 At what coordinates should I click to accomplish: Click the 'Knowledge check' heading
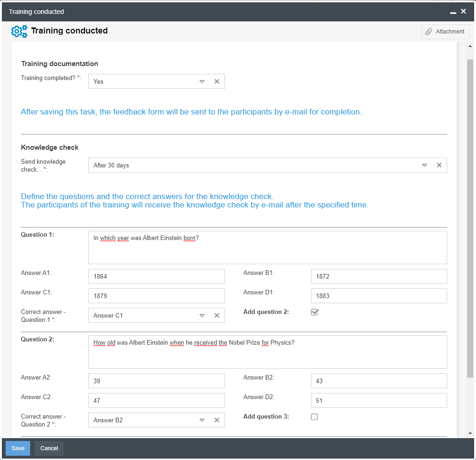(x=50, y=147)
